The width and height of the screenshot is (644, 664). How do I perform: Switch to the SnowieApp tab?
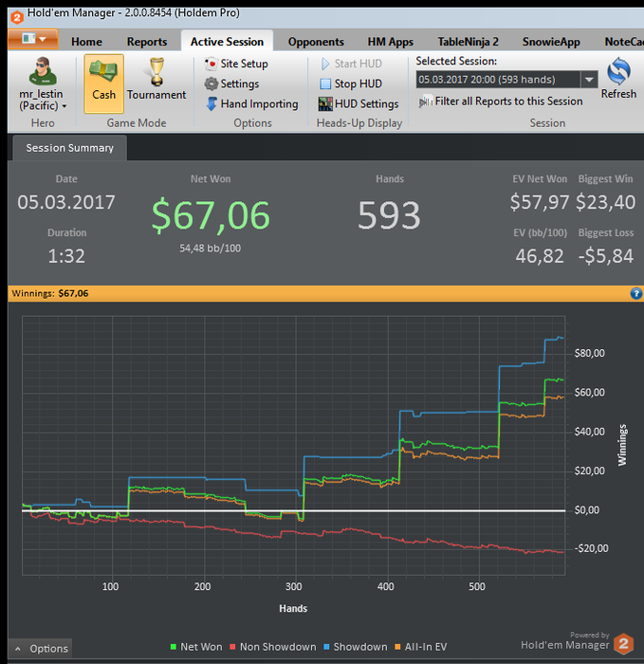551,42
